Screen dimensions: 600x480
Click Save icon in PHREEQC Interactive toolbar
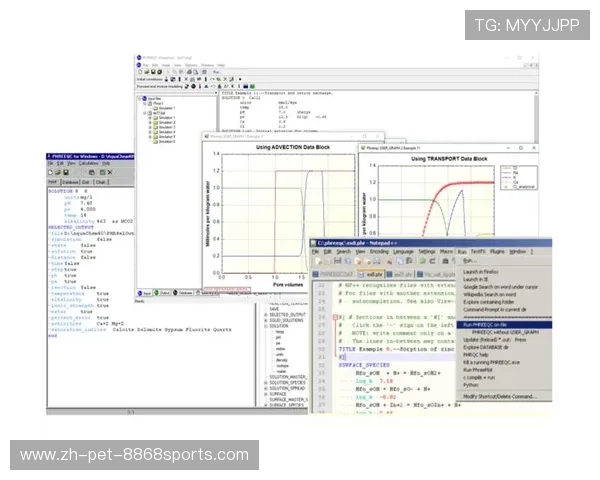click(x=153, y=72)
